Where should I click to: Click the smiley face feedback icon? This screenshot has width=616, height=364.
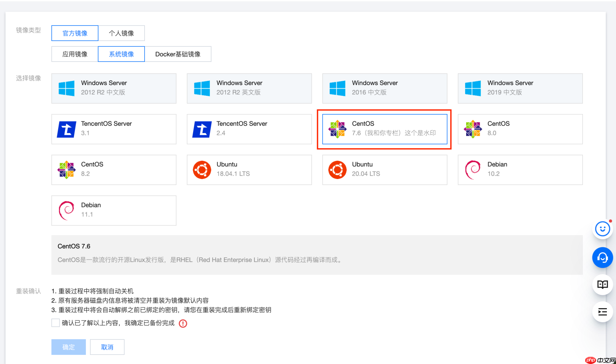coord(602,229)
